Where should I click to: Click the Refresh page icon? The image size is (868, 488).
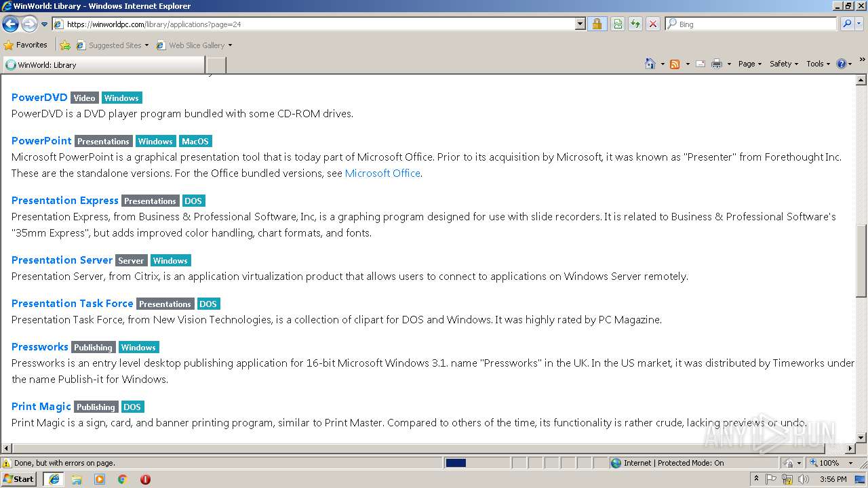(635, 24)
